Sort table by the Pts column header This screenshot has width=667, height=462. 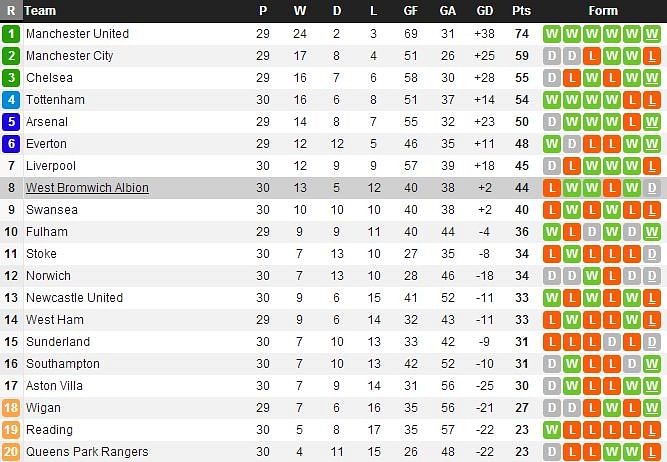(521, 11)
